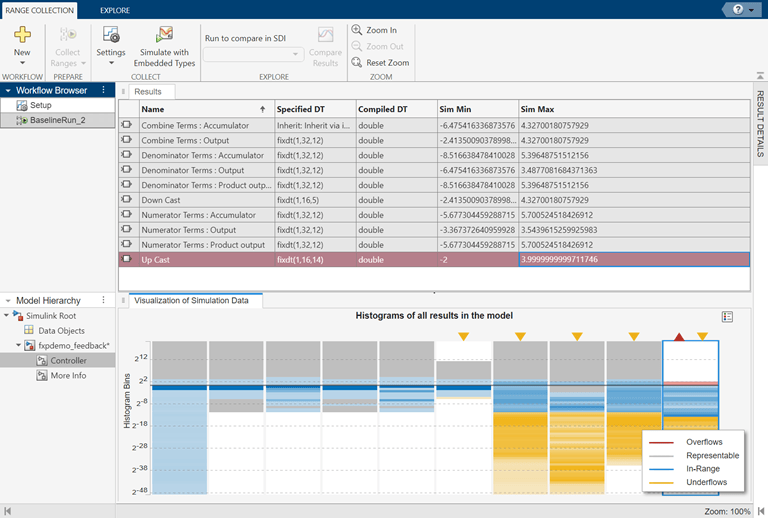Click Simulate with Embedded Types icon
Viewport: 768px width, 518px height.
pyautogui.click(x=164, y=34)
